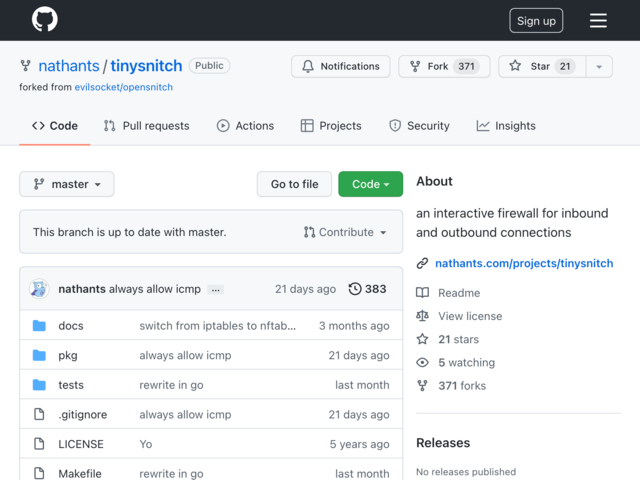The width and height of the screenshot is (640, 480).
Task: Click the fork icon beside nathants
Action: click(26, 66)
